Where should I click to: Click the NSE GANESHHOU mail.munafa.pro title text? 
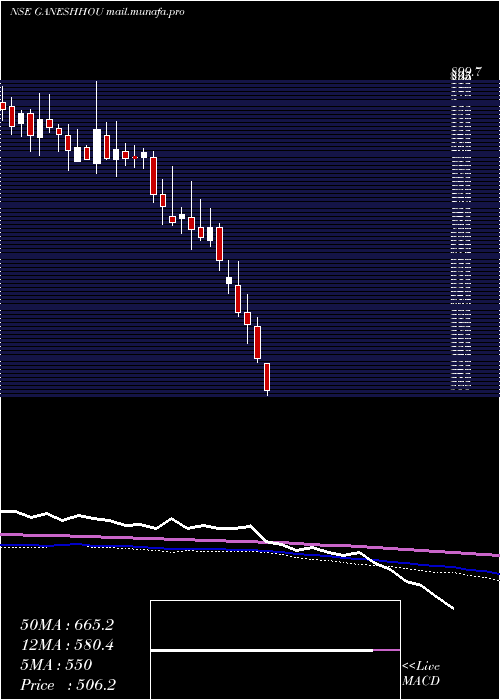click(97, 12)
